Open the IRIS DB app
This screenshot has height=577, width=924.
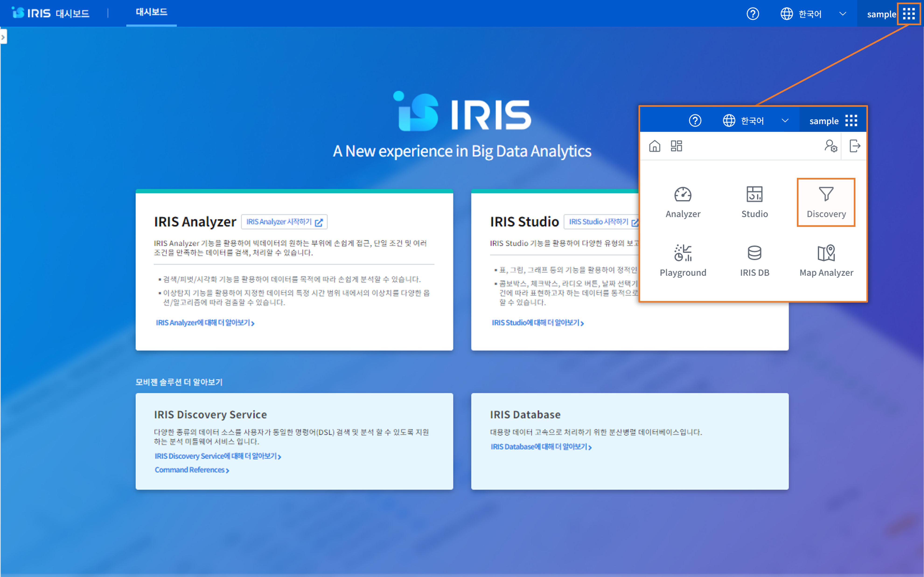click(754, 261)
